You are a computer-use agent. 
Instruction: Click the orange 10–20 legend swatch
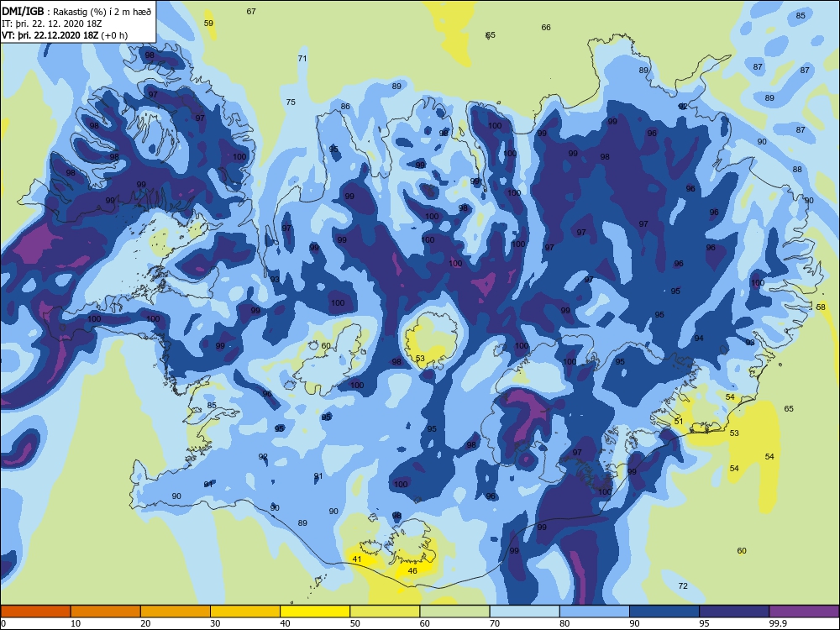pyautogui.click(x=106, y=612)
